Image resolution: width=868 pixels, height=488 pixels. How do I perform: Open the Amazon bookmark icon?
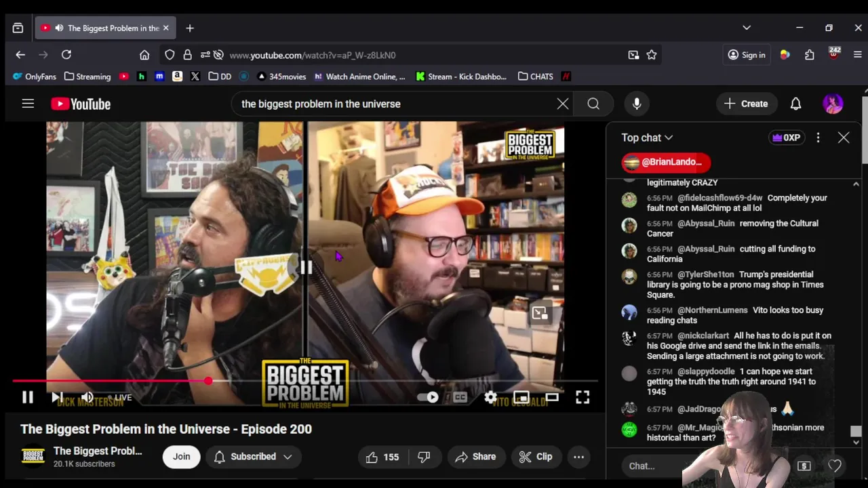[177, 77]
